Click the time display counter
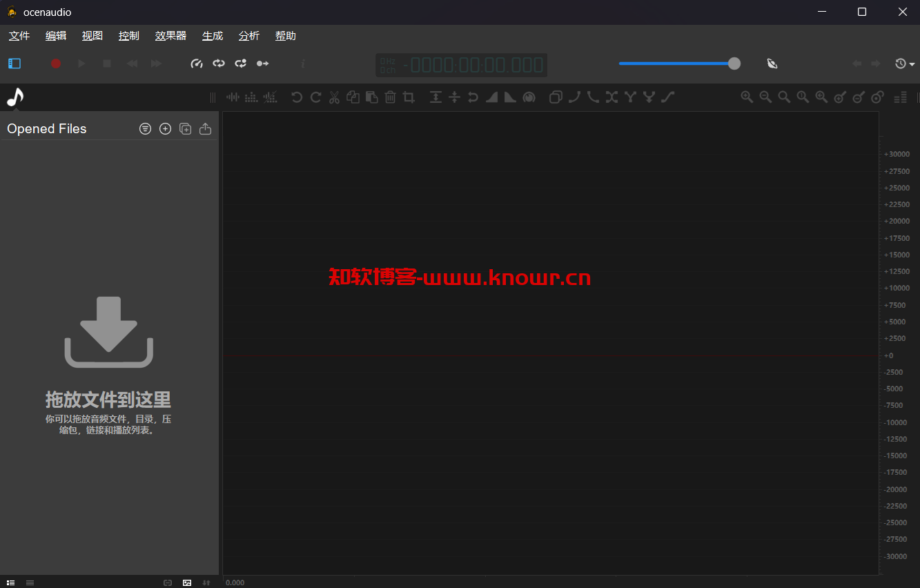Image resolution: width=920 pixels, height=588 pixels. [462, 66]
